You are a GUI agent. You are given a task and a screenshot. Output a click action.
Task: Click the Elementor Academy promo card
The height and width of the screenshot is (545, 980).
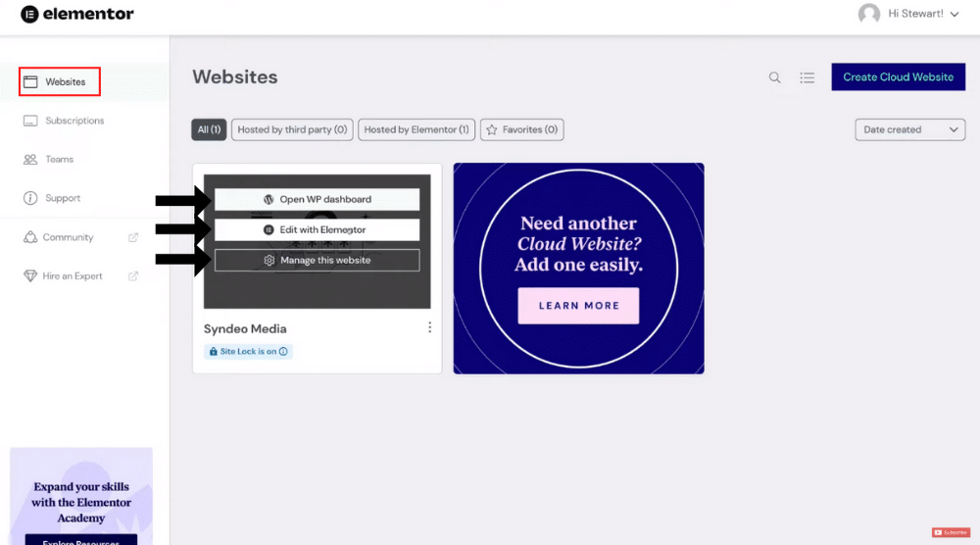coord(81,497)
